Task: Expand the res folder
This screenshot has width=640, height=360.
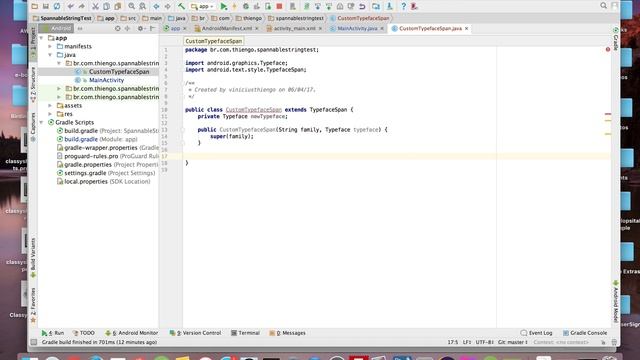Action: point(50,114)
